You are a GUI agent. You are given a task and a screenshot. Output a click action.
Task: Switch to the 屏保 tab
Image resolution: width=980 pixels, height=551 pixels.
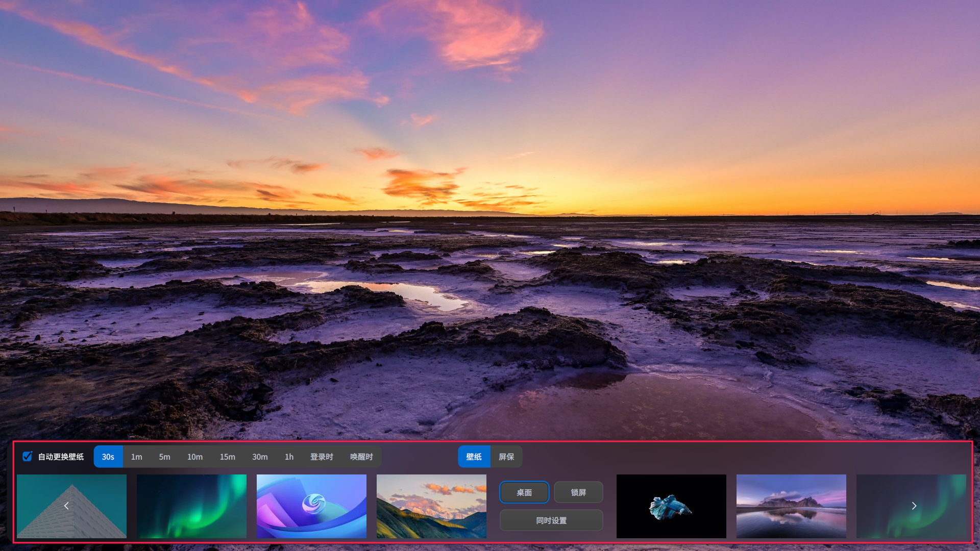(x=506, y=457)
